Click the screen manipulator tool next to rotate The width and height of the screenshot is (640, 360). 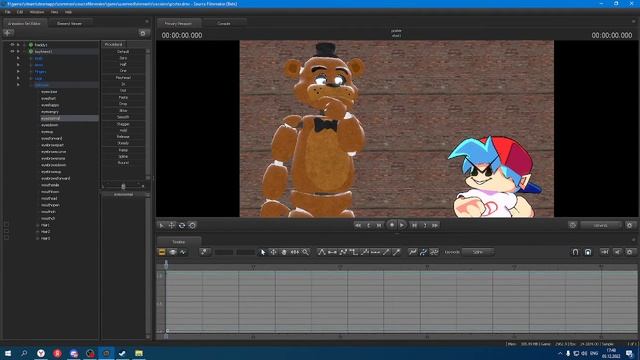pyautogui.click(x=192, y=225)
